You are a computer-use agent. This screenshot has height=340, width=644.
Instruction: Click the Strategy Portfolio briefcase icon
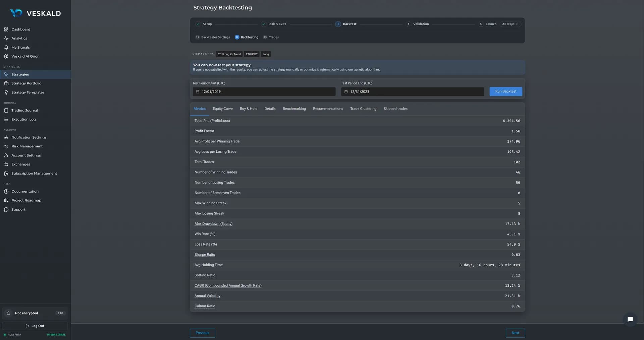6,83
